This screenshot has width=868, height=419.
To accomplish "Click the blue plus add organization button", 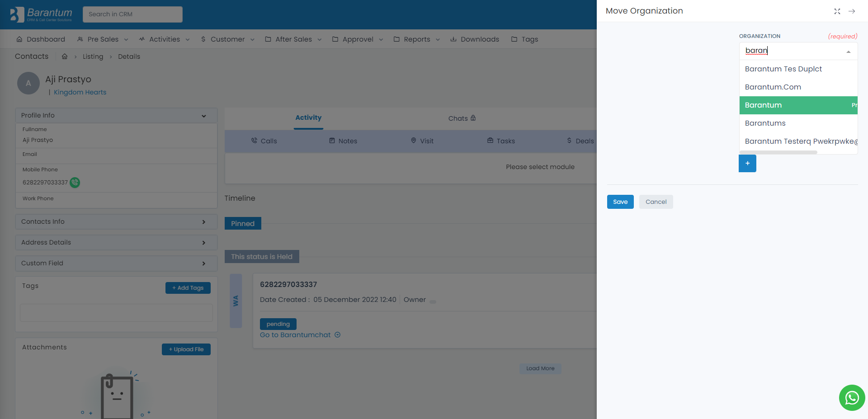I will click(x=747, y=163).
